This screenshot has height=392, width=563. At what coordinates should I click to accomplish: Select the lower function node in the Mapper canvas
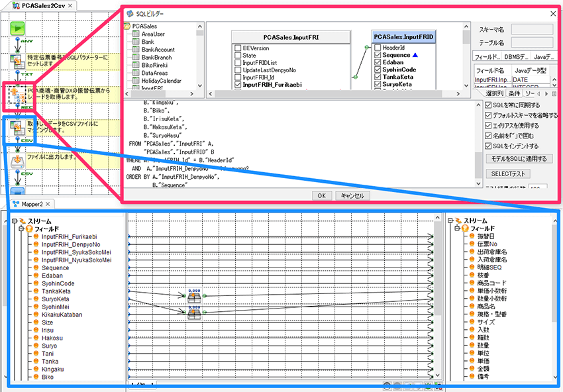pos(194,313)
